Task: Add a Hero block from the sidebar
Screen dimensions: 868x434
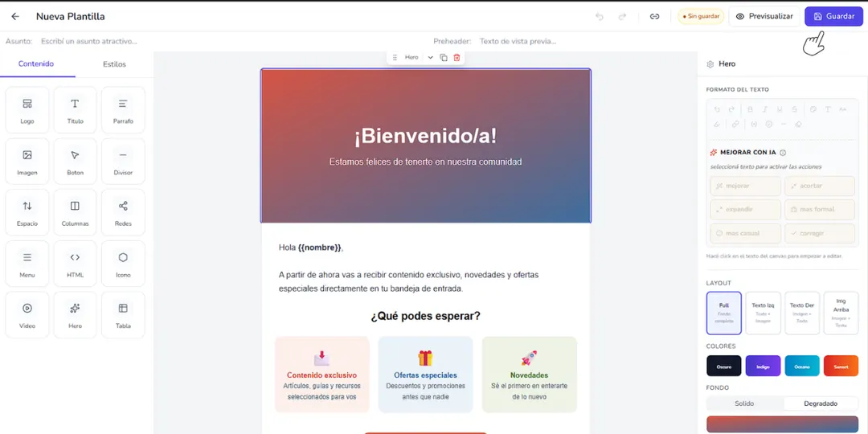Action: tap(76, 315)
